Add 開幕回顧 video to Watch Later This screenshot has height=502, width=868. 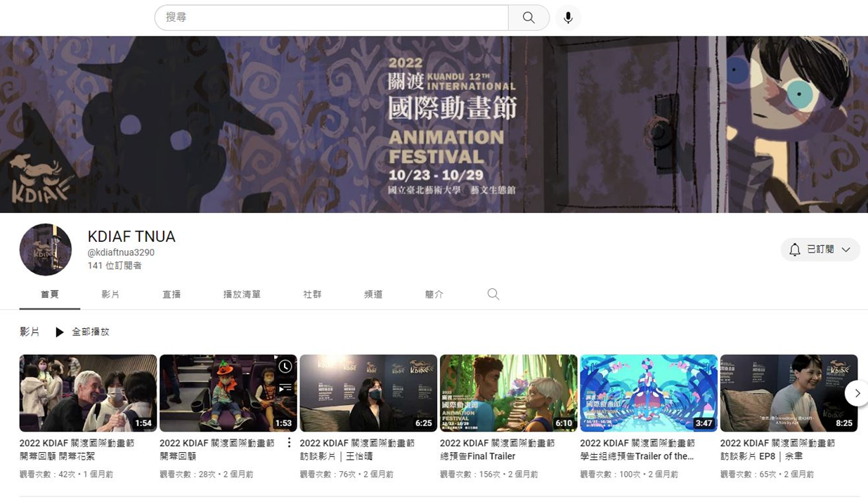pyautogui.click(x=285, y=366)
